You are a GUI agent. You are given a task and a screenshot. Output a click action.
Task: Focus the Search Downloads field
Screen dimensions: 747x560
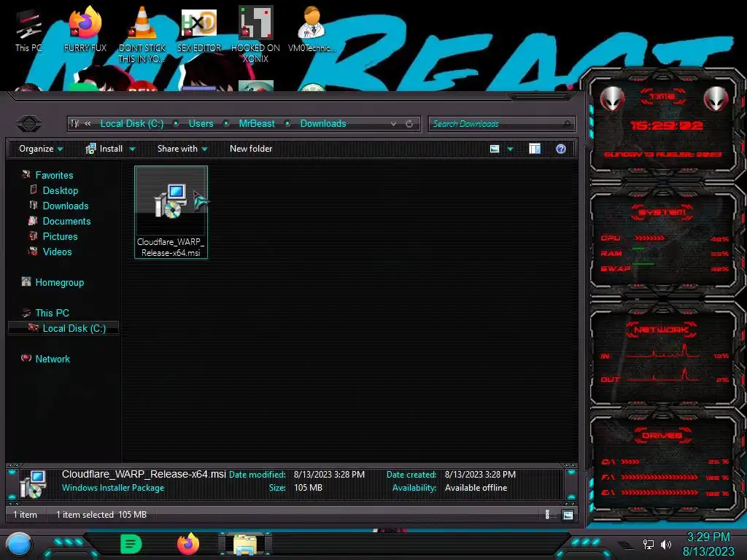tap(502, 124)
